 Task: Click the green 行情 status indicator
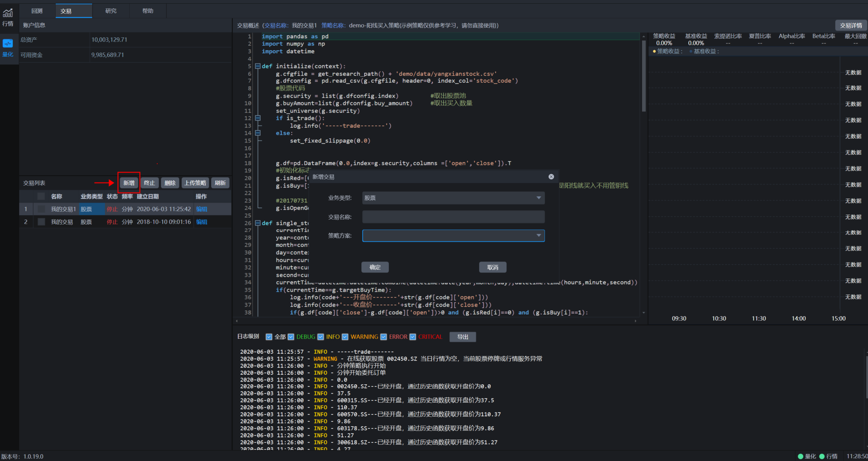tap(822, 456)
